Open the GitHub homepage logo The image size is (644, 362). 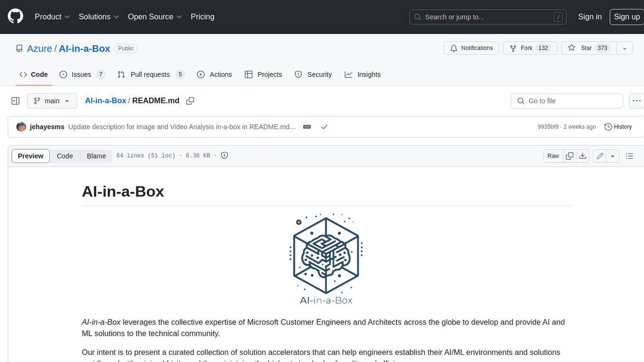(15, 17)
